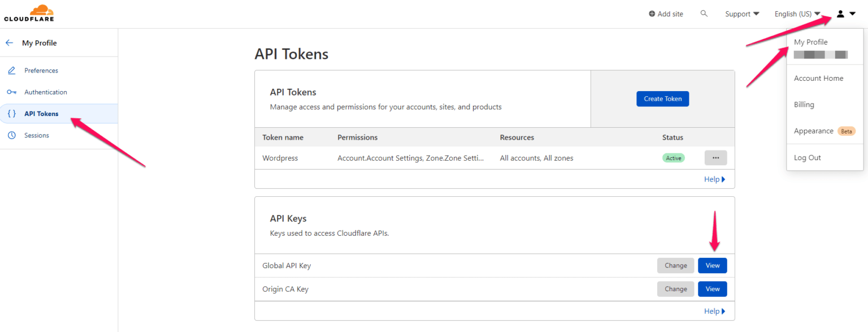The width and height of the screenshot is (868, 332).
Task: Click the Wordpress token row name
Action: coord(280,158)
